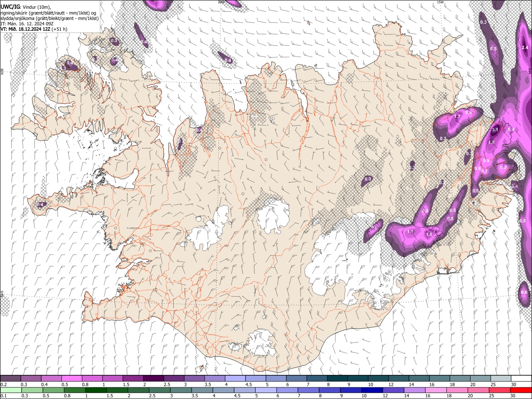The height and width of the screenshot is (399, 532).
Task: Click the darkest green rain swatch between 1 and 1.5
Action: [96, 390]
